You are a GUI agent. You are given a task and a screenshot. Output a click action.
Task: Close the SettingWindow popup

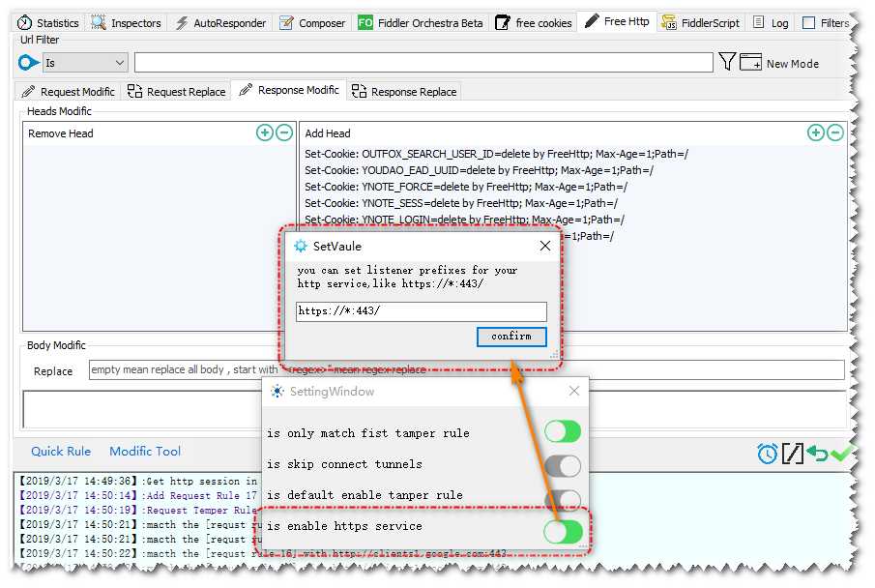click(574, 391)
